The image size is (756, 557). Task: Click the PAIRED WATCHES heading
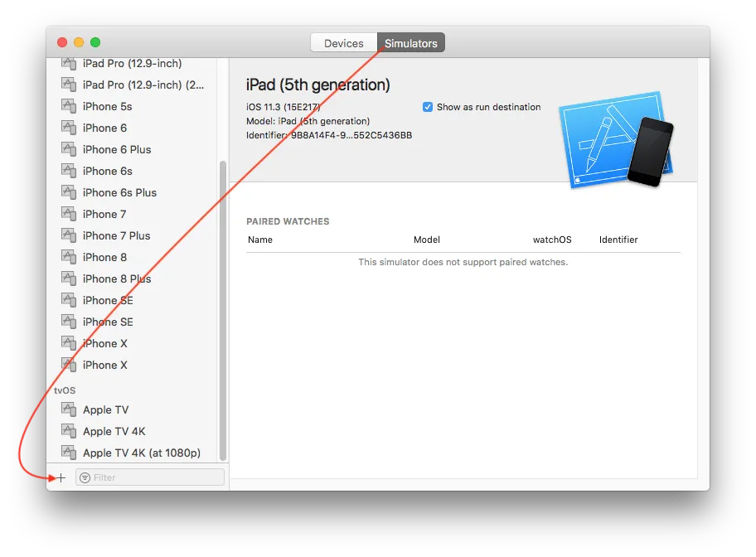tap(288, 221)
